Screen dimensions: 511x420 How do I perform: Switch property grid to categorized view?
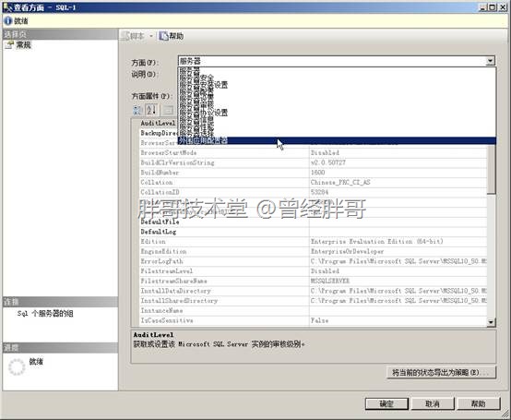[137, 110]
